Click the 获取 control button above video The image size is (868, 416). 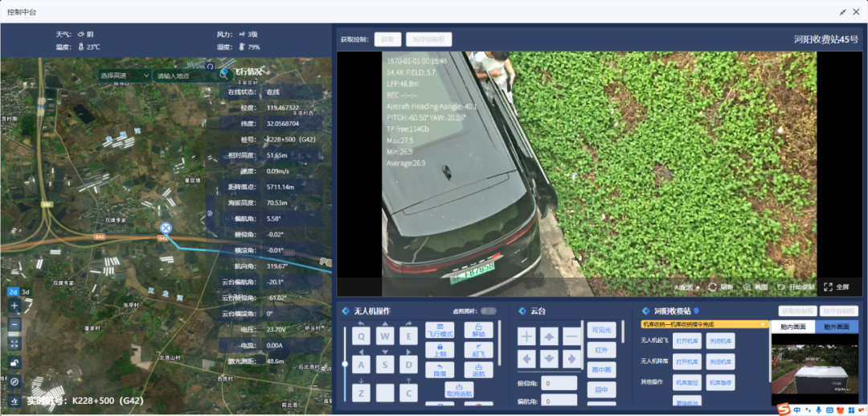click(387, 39)
